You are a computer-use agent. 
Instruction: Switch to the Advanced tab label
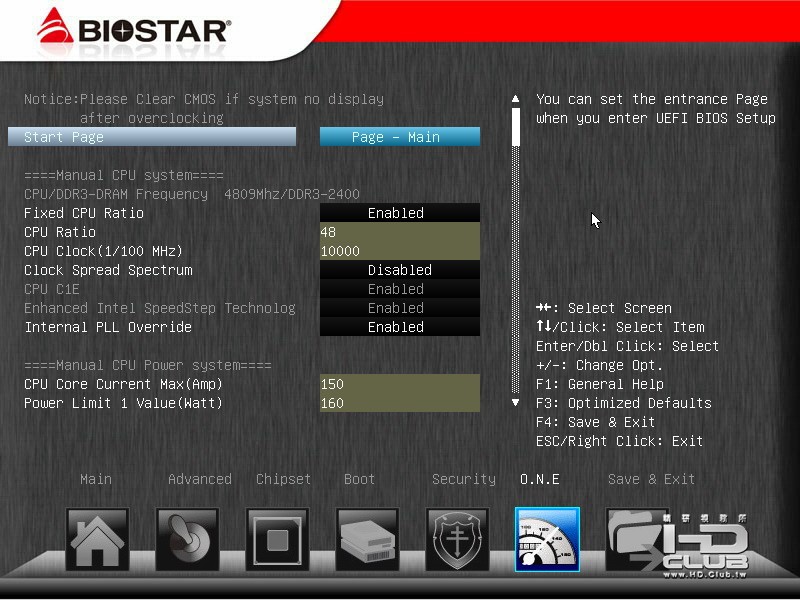tap(199, 479)
